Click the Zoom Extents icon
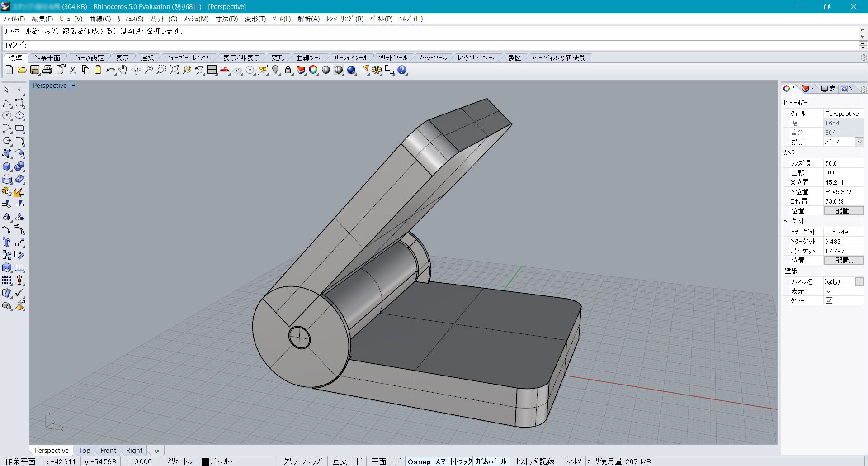 [174, 70]
